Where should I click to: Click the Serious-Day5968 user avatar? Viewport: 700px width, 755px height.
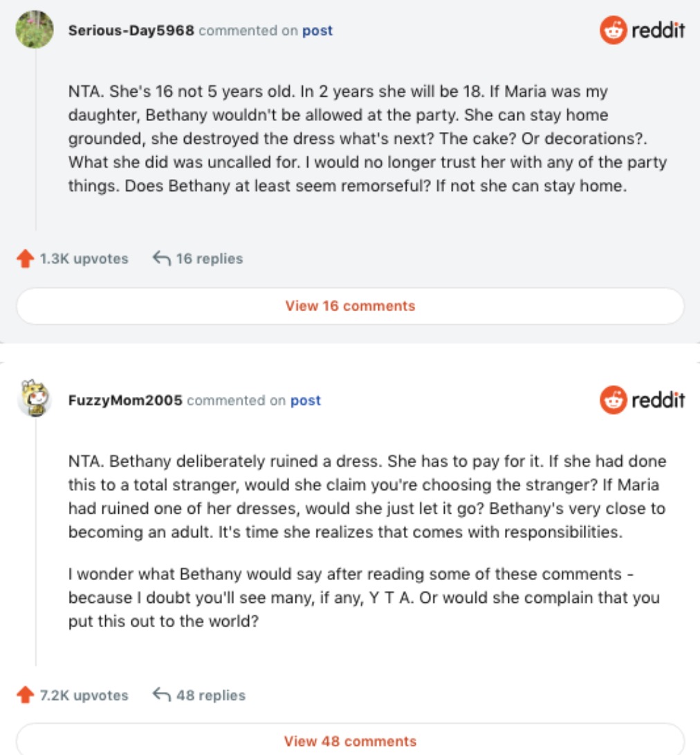pyautogui.click(x=35, y=30)
